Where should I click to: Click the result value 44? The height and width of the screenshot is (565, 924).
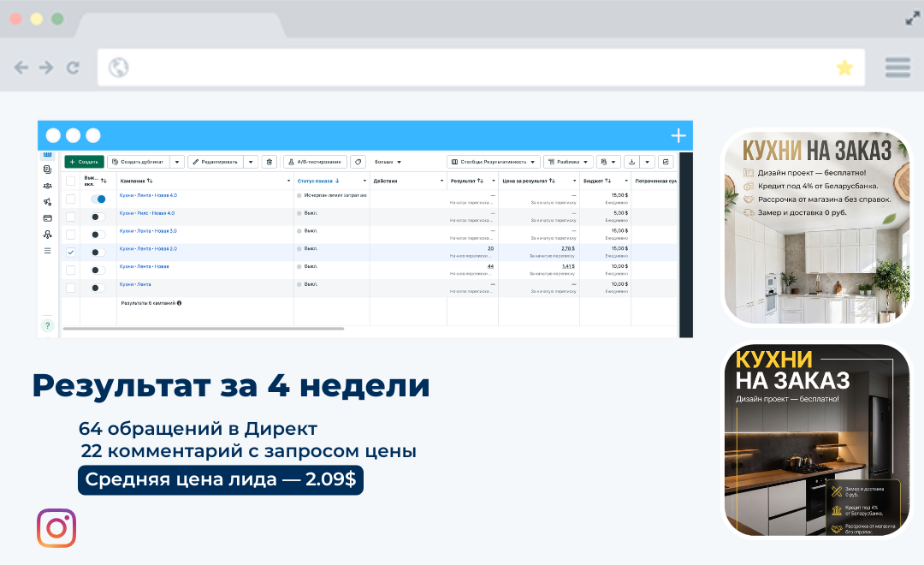pos(490,266)
